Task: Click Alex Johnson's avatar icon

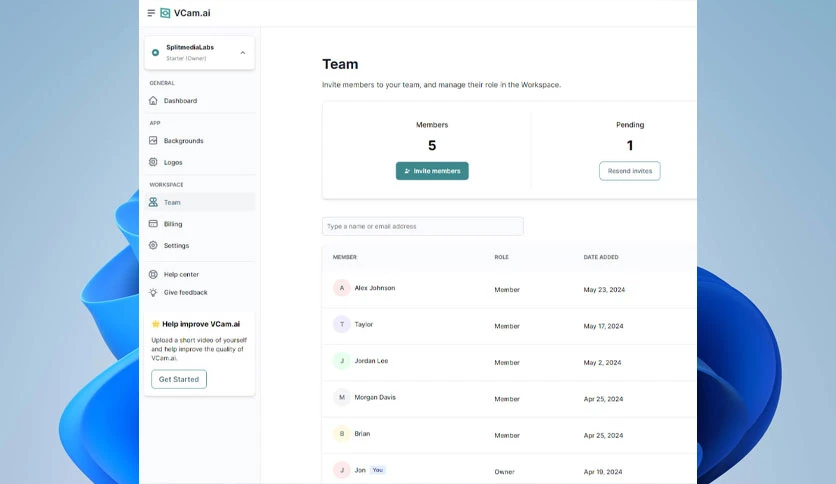Action: pyautogui.click(x=342, y=288)
